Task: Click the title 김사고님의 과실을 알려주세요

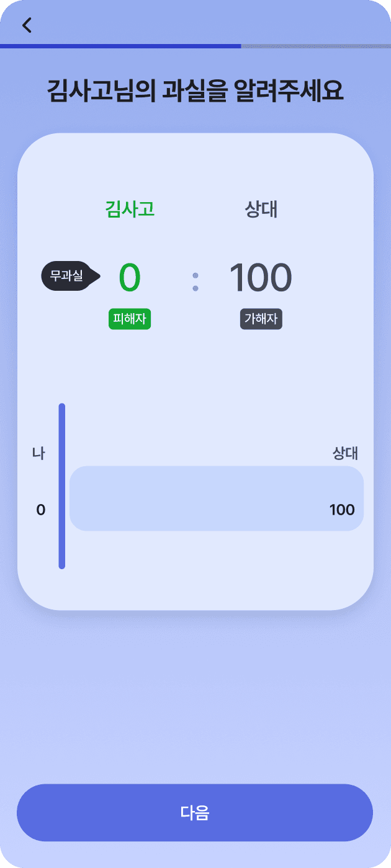Action: point(195,92)
